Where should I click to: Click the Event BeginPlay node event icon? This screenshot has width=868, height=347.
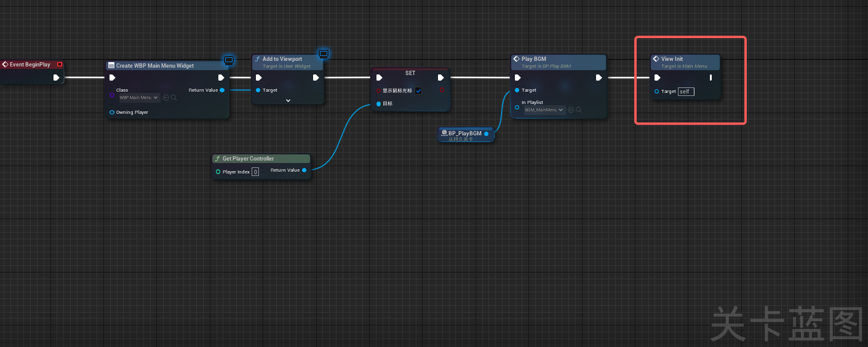tap(5, 64)
